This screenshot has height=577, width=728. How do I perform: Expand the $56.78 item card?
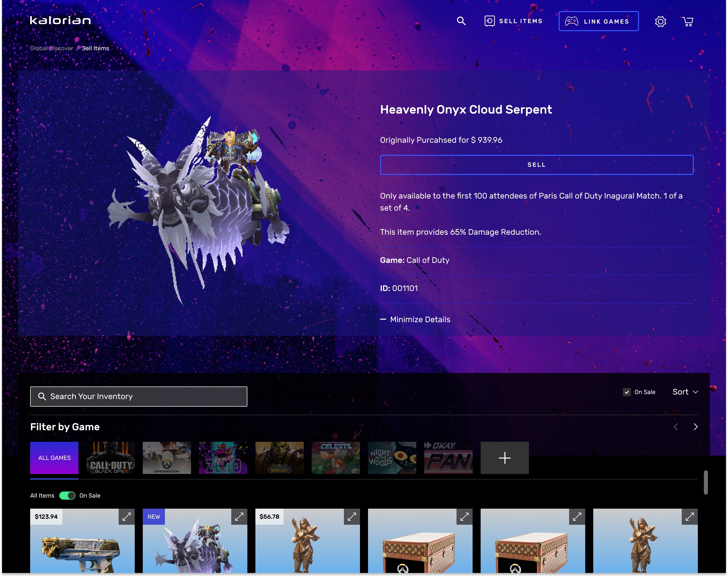coord(352,517)
